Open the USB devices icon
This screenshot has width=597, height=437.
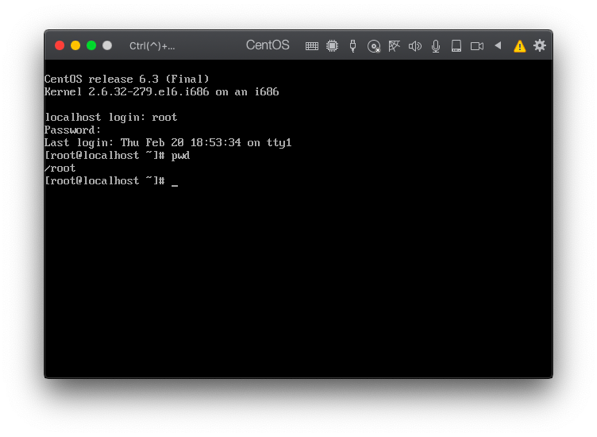click(353, 46)
